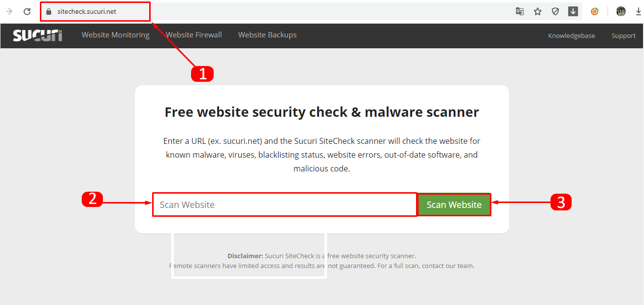The height and width of the screenshot is (305, 644).
Task: Open the dark download-arrow extension
Action: [x=573, y=11]
